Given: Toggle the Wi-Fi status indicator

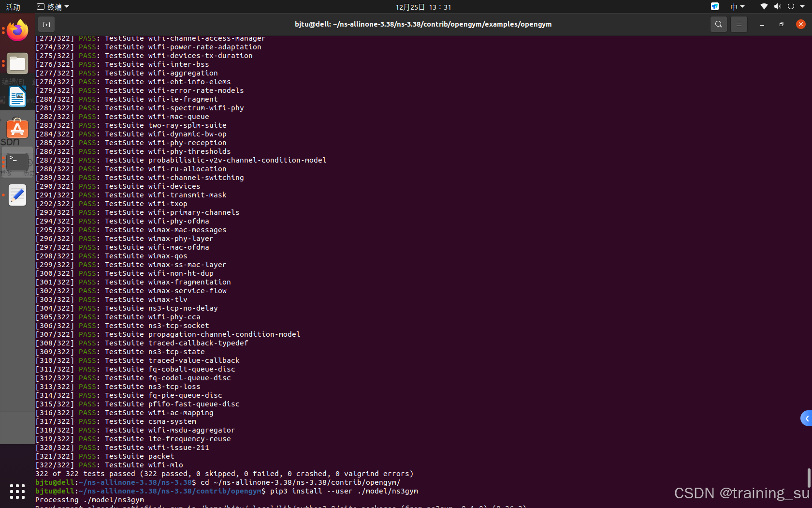Looking at the screenshot, I should (x=764, y=7).
